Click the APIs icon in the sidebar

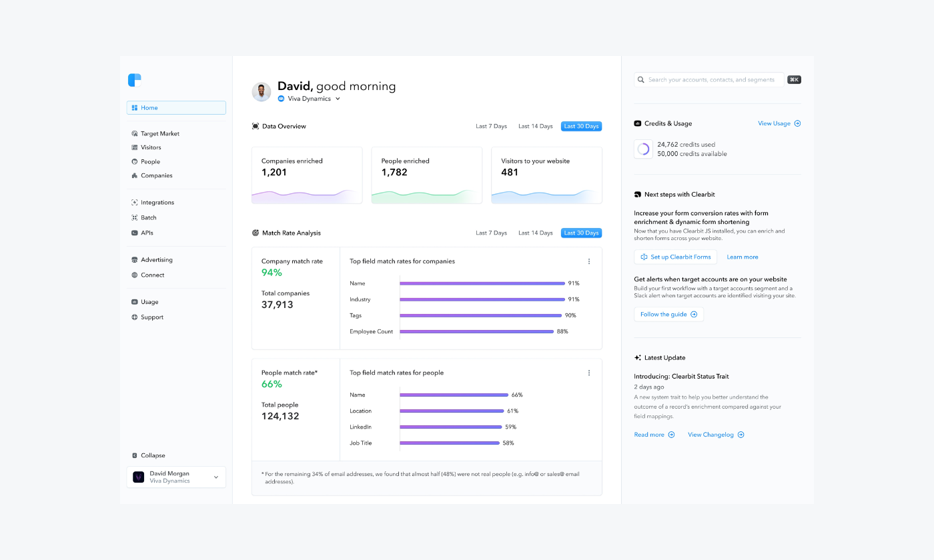pyautogui.click(x=135, y=233)
